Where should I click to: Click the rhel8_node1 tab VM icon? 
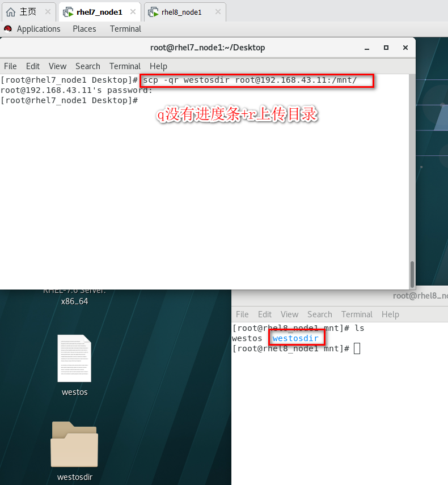point(153,12)
